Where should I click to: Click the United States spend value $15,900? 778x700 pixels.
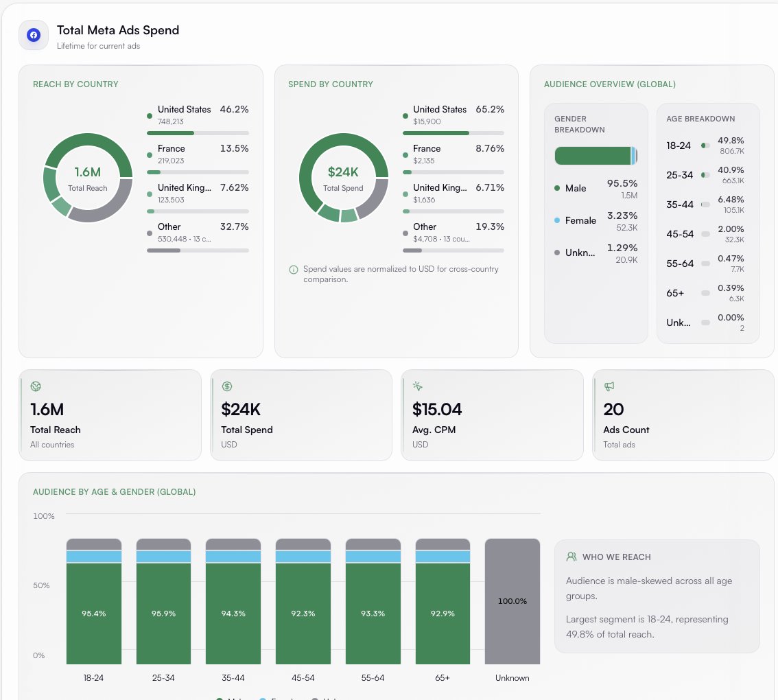pyautogui.click(x=427, y=121)
